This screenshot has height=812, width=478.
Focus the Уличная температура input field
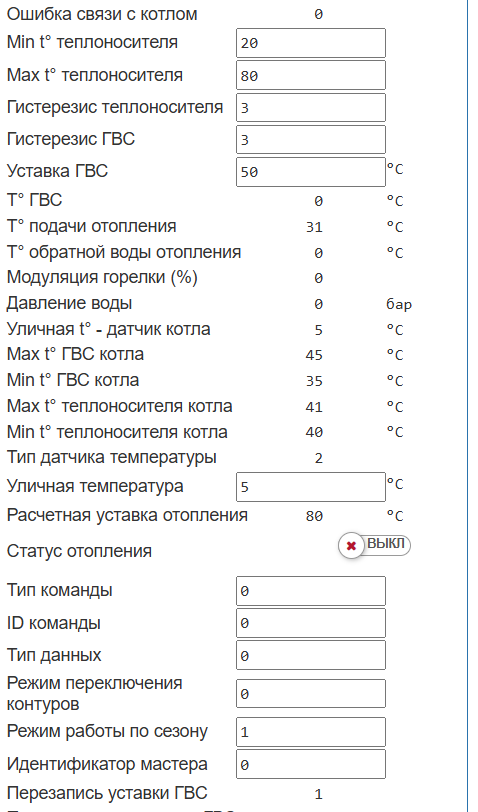tap(311, 487)
